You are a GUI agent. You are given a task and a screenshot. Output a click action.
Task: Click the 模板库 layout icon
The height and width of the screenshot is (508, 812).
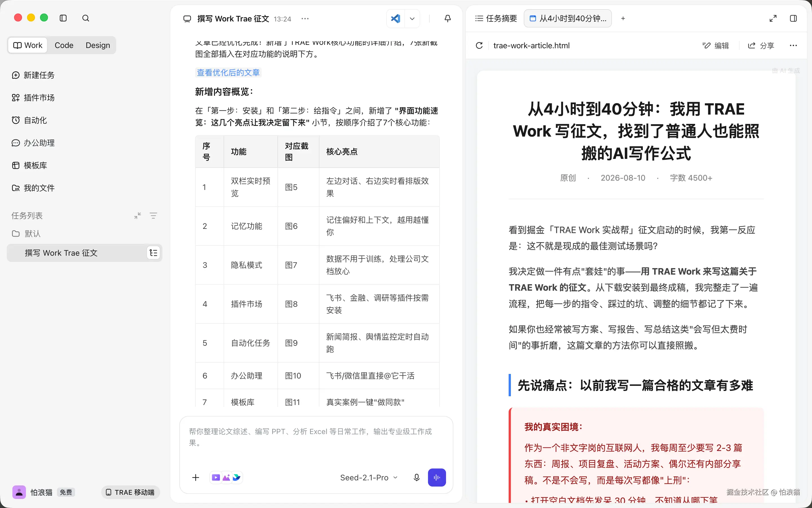[16, 165]
